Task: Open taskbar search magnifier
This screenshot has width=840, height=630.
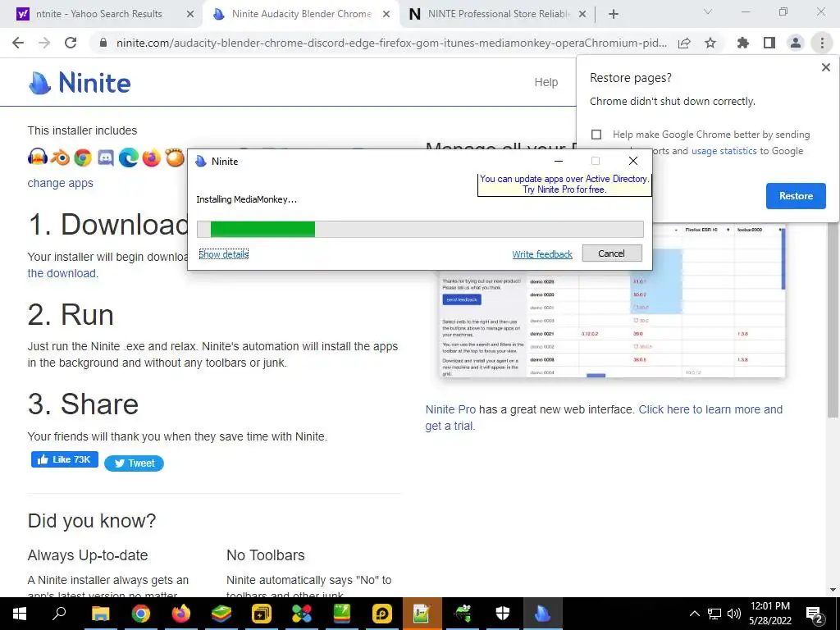Action: pos(59,614)
